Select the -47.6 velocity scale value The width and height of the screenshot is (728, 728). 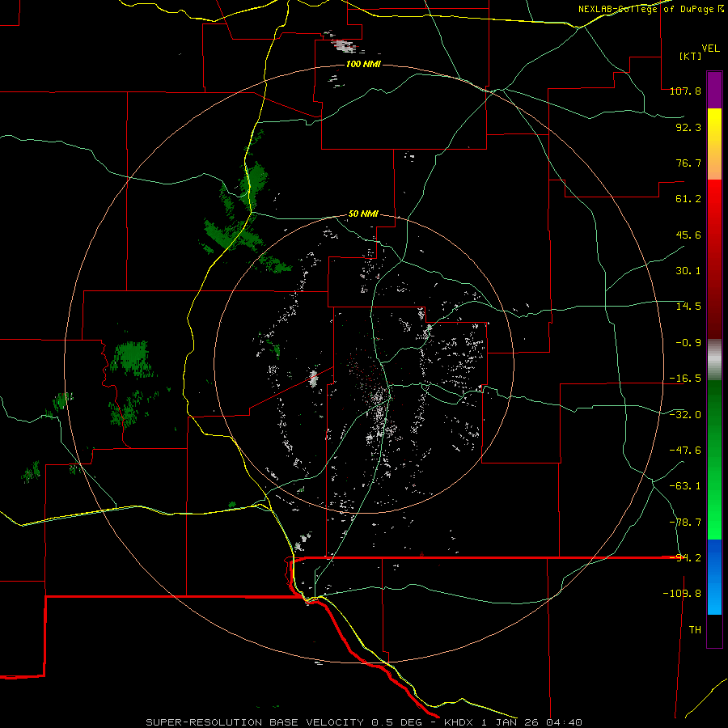click(685, 451)
